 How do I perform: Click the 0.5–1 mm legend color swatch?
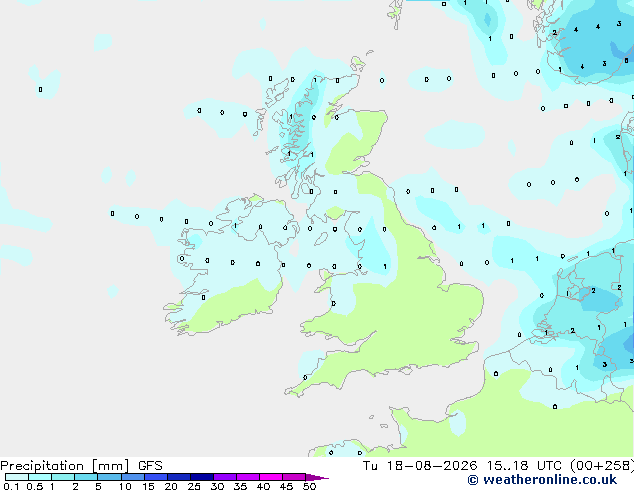click(x=40, y=477)
